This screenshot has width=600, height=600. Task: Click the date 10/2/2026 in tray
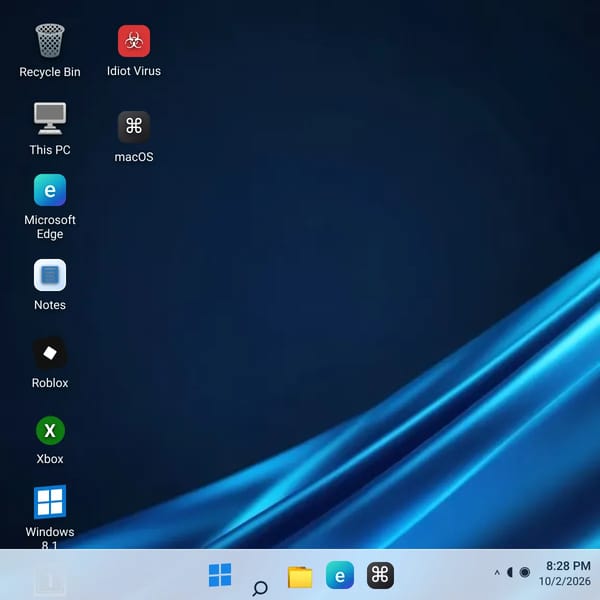565,581
